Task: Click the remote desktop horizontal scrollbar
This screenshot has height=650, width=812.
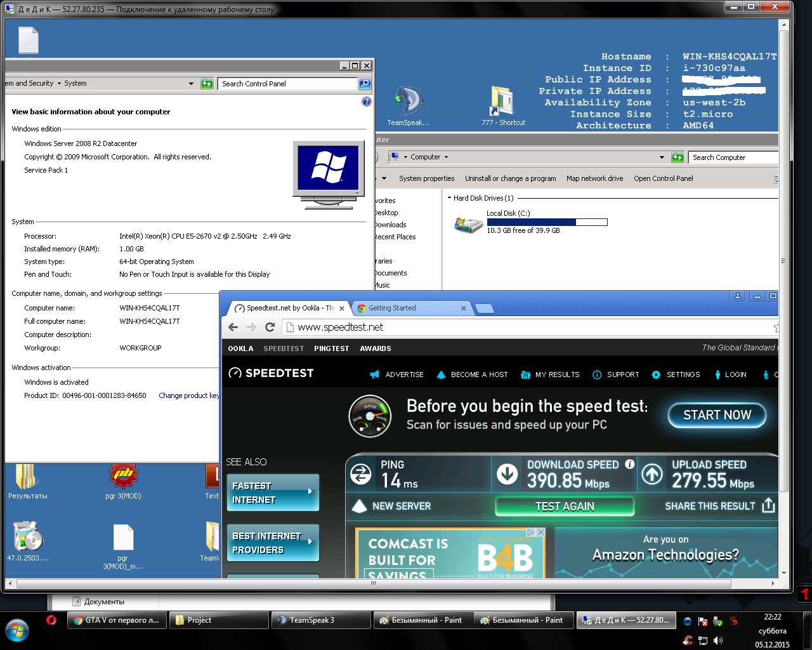Action: coord(373,583)
